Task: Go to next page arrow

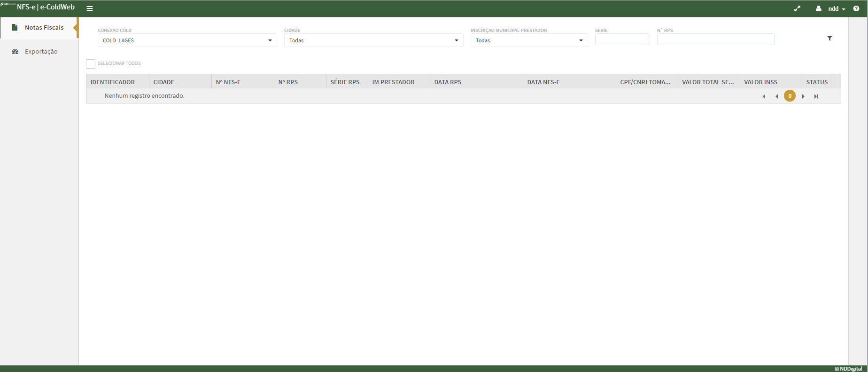Action: point(803,96)
